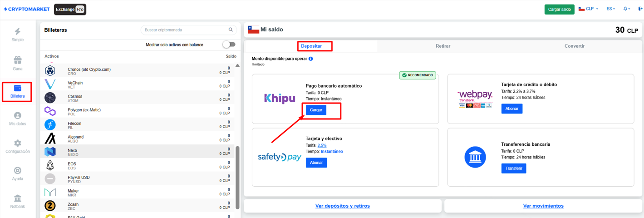Click the logout icon in header
Image resolution: width=644 pixels, height=218 pixels.
pos(641,9)
